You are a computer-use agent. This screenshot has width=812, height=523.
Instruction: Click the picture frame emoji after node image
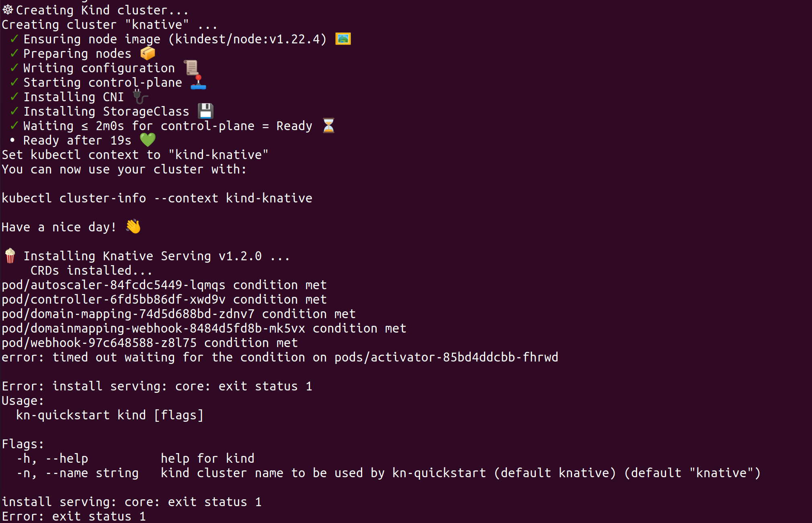pos(343,39)
